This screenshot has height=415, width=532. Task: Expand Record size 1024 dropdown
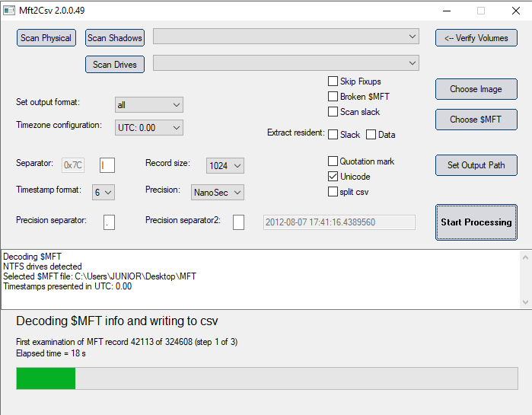point(225,165)
